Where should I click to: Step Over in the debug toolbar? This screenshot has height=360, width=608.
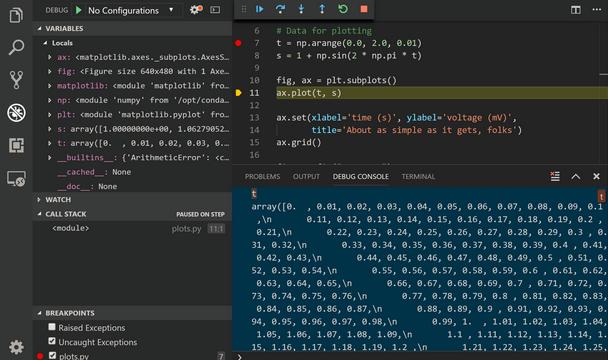280,9
